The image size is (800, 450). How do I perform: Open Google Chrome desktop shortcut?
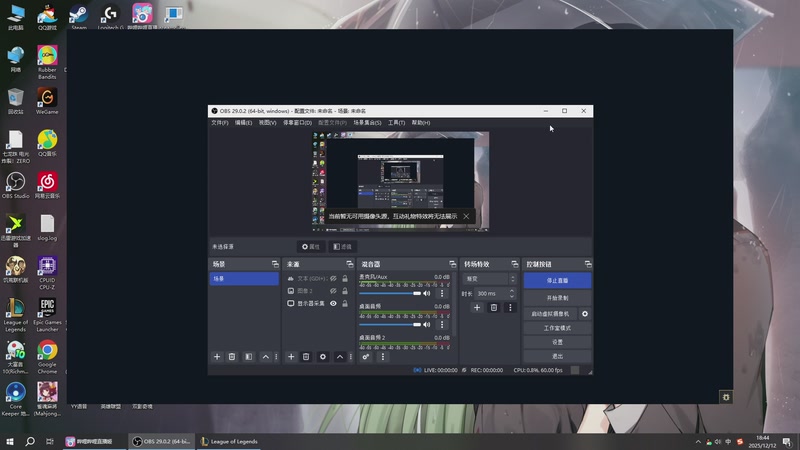[x=47, y=357]
